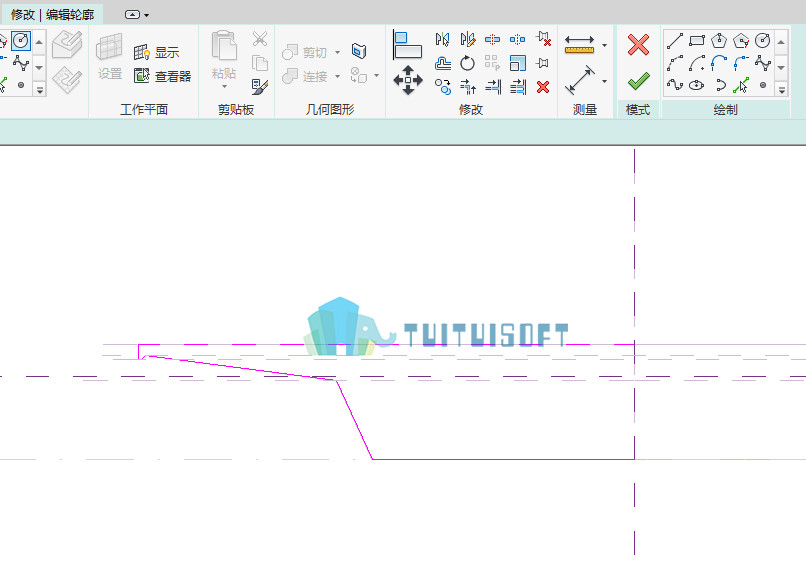
Task: Open the 连接 dropdown arrow
Action: pyautogui.click(x=337, y=76)
